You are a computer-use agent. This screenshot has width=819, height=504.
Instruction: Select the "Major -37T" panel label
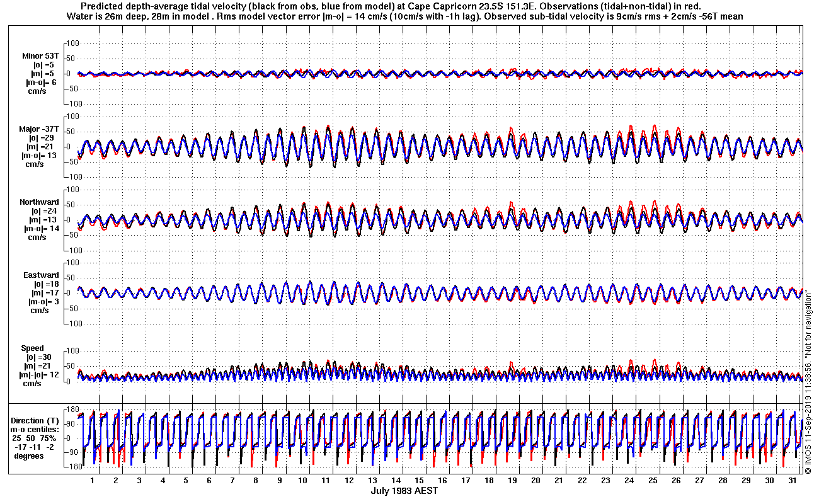pos(39,129)
